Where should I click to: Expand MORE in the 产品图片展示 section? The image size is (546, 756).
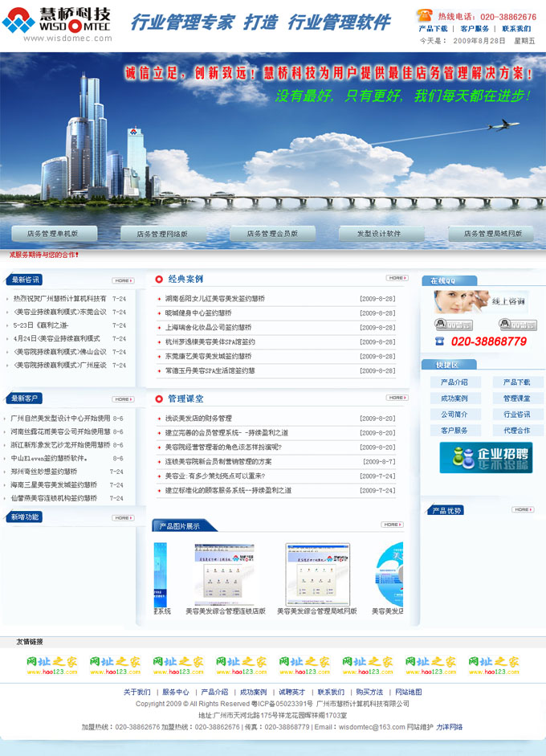[392, 525]
